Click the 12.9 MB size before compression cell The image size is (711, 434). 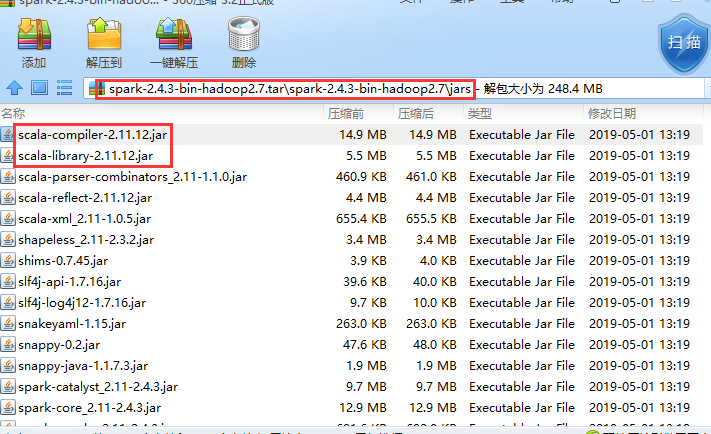click(x=363, y=408)
